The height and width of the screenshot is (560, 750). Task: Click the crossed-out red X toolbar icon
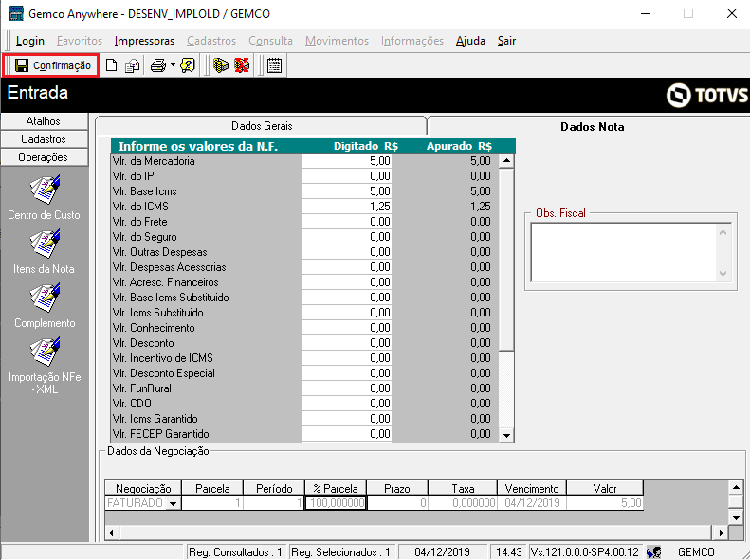point(242,65)
